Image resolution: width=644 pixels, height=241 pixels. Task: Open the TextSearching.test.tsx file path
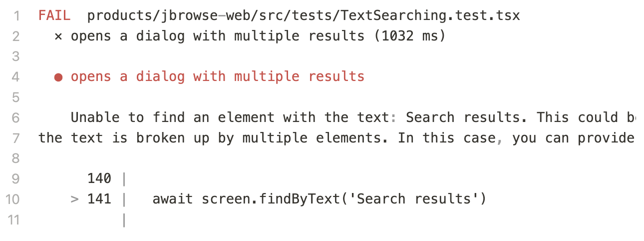(304, 16)
